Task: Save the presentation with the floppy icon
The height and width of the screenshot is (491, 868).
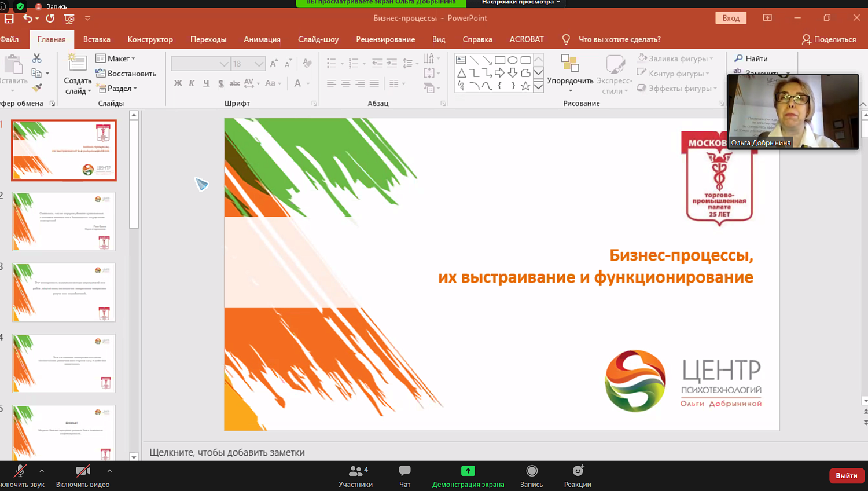Action: pos(9,19)
